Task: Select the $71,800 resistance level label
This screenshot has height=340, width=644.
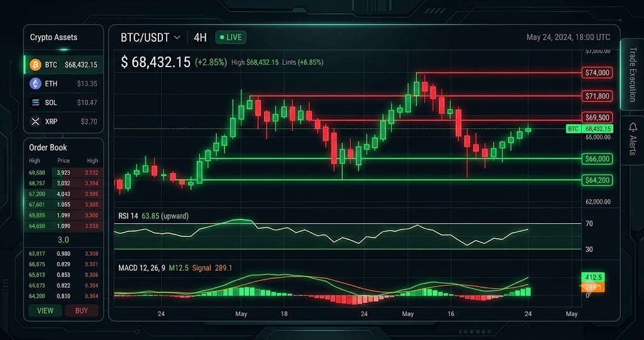Action: pyautogui.click(x=597, y=97)
